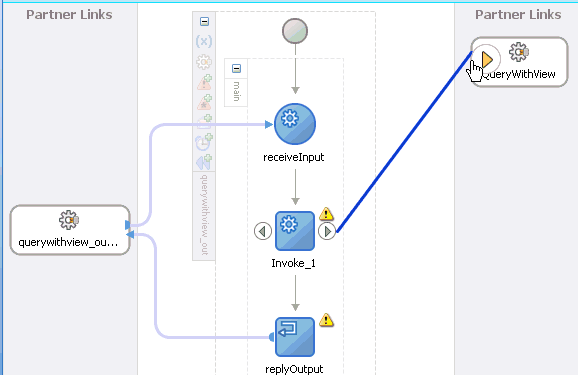Click the gear icon in querywithview_ou... partner link
This screenshot has height=375, width=578.
(x=69, y=220)
